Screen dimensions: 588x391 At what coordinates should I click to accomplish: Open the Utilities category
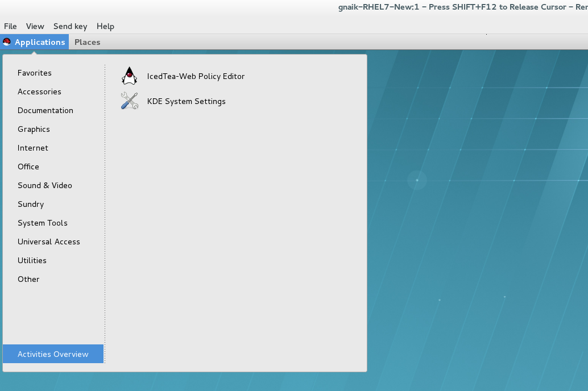tap(32, 260)
